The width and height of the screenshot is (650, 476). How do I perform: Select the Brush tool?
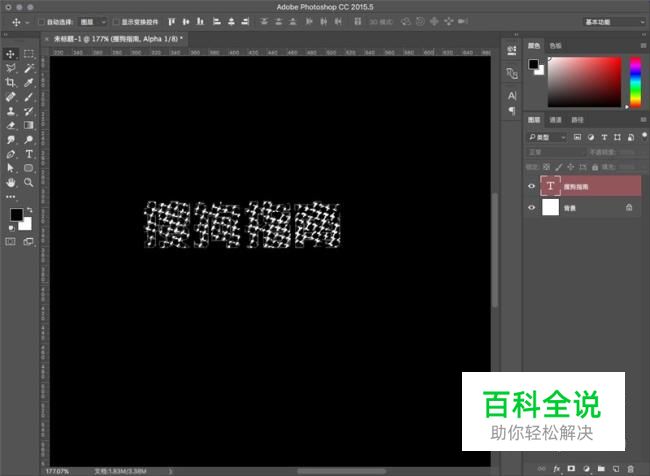(x=29, y=97)
